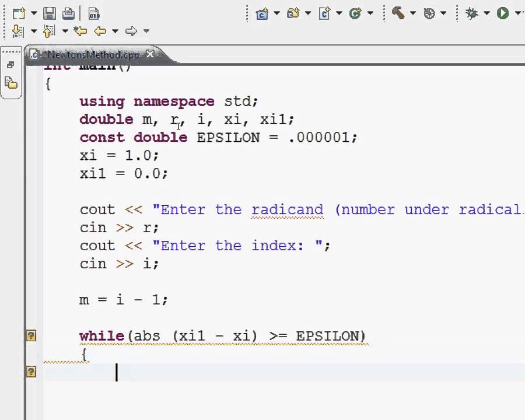Viewport: 525px width, 420px height.
Task: Click the 'using namespace' keywords
Action: (x=147, y=101)
